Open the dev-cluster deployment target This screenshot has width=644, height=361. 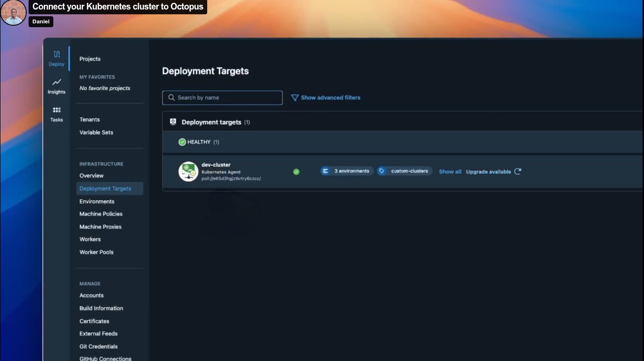click(x=216, y=165)
